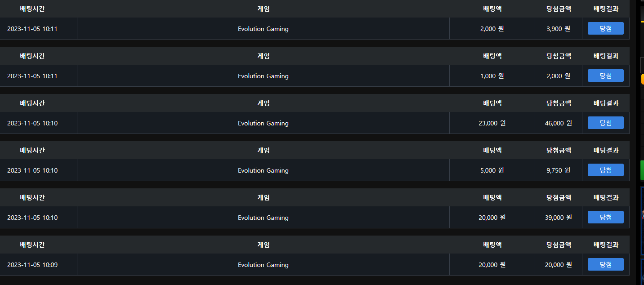Click 당첨 button for the 1,000 원 bet
644x285 pixels.
(x=605, y=76)
